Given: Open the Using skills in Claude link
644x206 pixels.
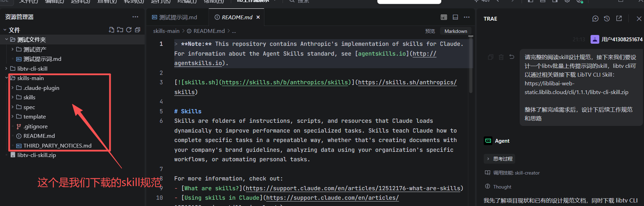Looking at the screenshot, I should [x=332, y=198].
